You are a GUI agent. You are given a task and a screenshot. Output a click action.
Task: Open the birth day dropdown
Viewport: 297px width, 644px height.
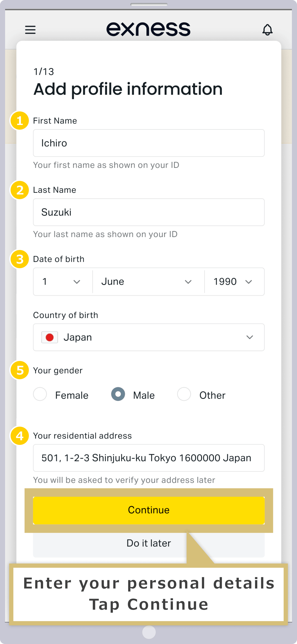pos(63,282)
